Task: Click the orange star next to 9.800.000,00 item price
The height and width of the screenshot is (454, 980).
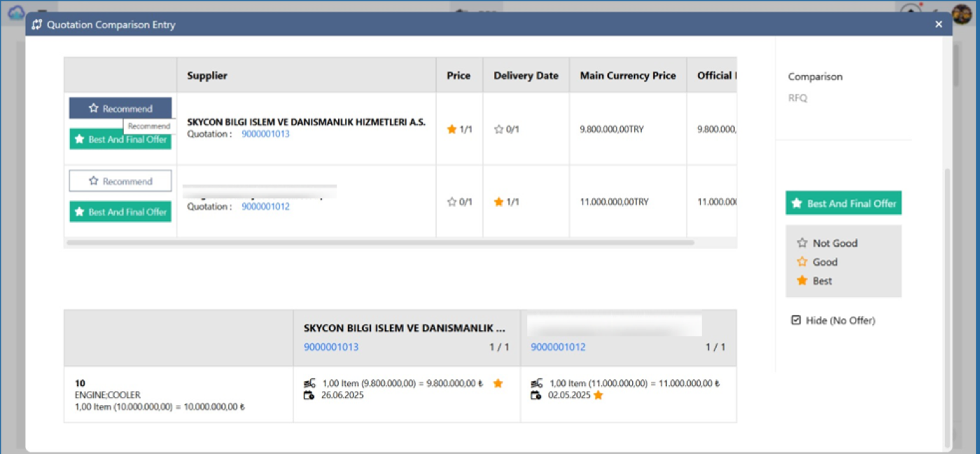Action: (x=498, y=383)
